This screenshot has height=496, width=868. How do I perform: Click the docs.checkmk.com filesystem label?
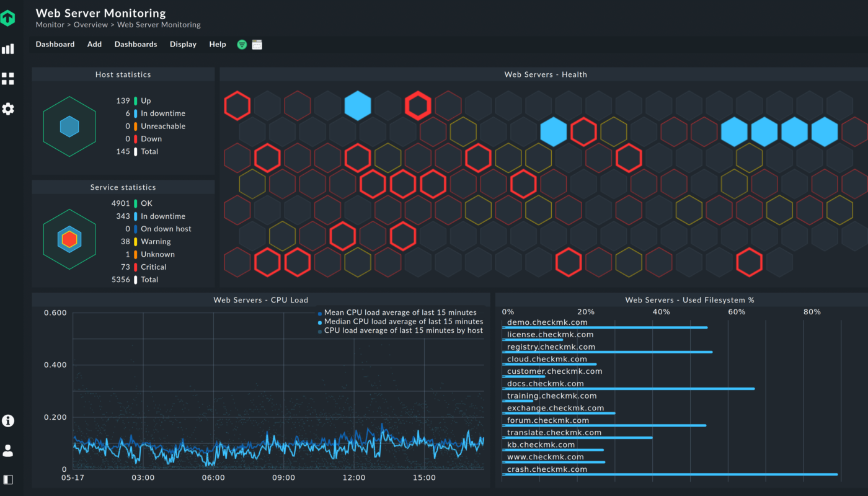[545, 384]
